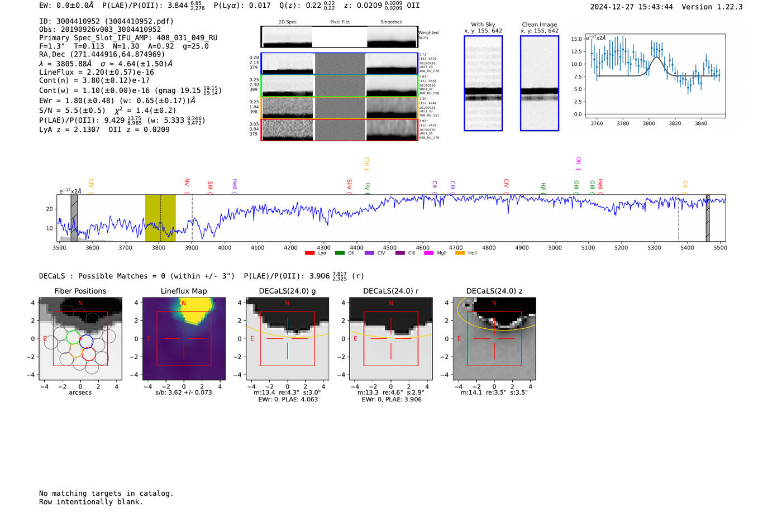Click the green OII legend swatch
782x532 pixels.
(340, 253)
